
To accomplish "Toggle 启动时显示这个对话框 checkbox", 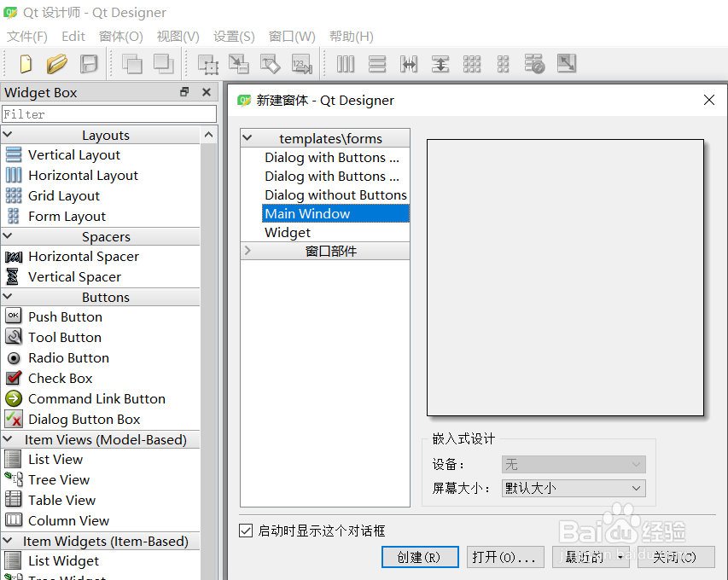I will click(246, 531).
